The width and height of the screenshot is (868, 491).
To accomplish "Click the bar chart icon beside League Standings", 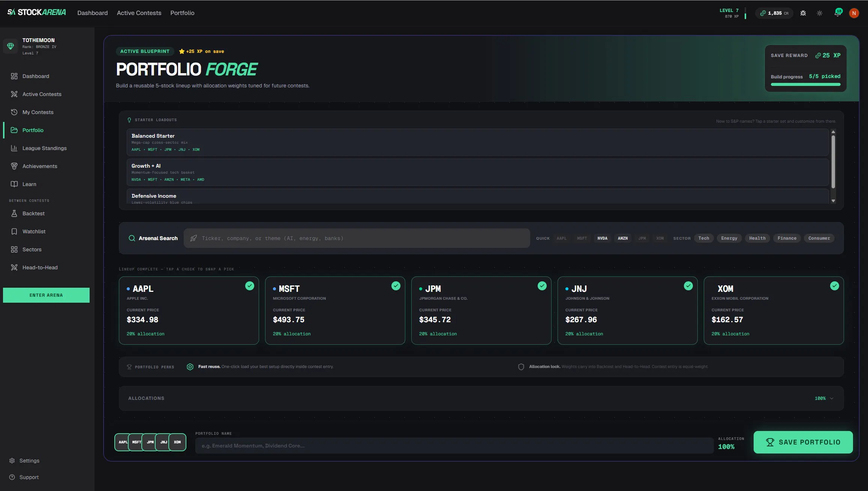I will (x=14, y=148).
